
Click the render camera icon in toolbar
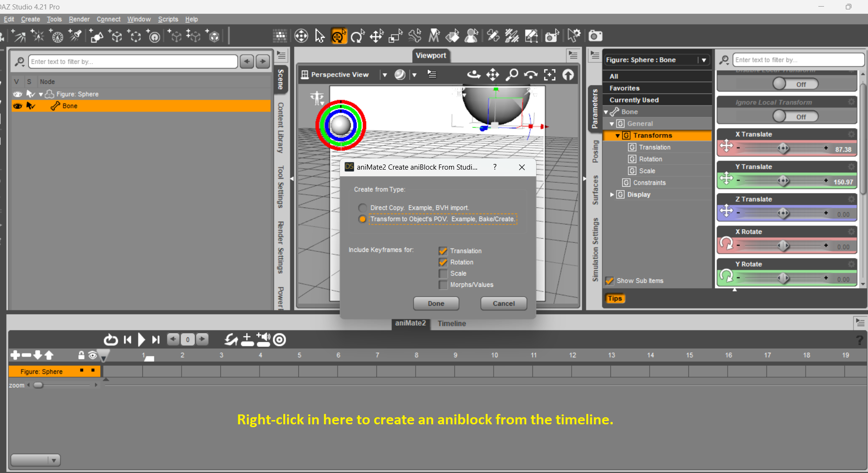[595, 36]
